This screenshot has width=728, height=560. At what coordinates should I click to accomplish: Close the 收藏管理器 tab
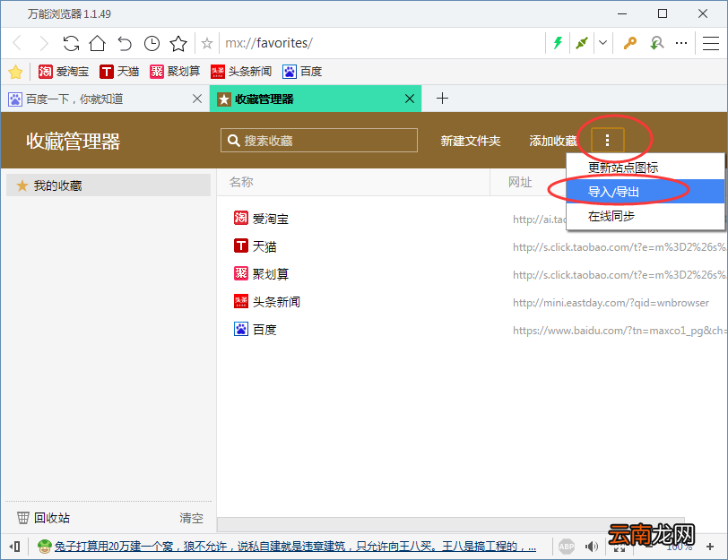pyautogui.click(x=410, y=99)
